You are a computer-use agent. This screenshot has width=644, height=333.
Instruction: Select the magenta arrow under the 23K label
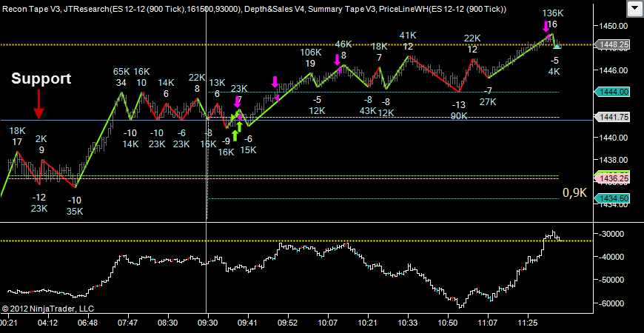click(x=237, y=102)
